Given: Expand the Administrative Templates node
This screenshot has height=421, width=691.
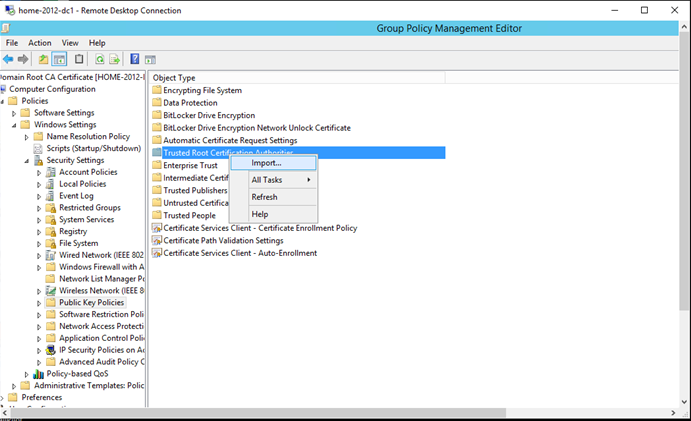Looking at the screenshot, I should 14,386.
